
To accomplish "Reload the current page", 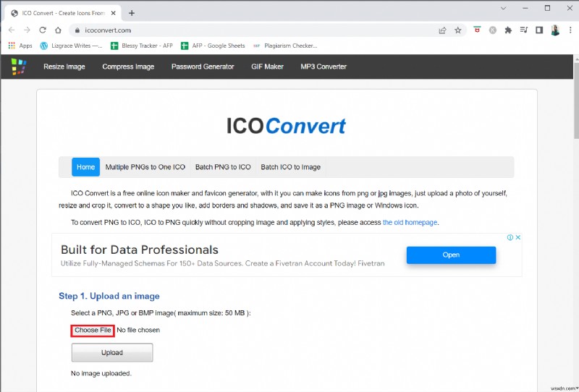I will pos(43,30).
